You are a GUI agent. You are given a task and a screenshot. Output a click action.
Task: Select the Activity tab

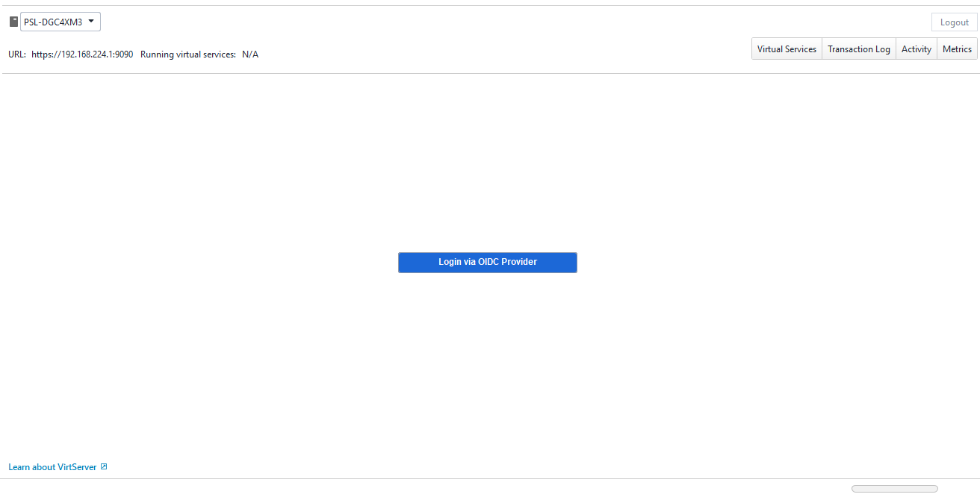coord(916,48)
